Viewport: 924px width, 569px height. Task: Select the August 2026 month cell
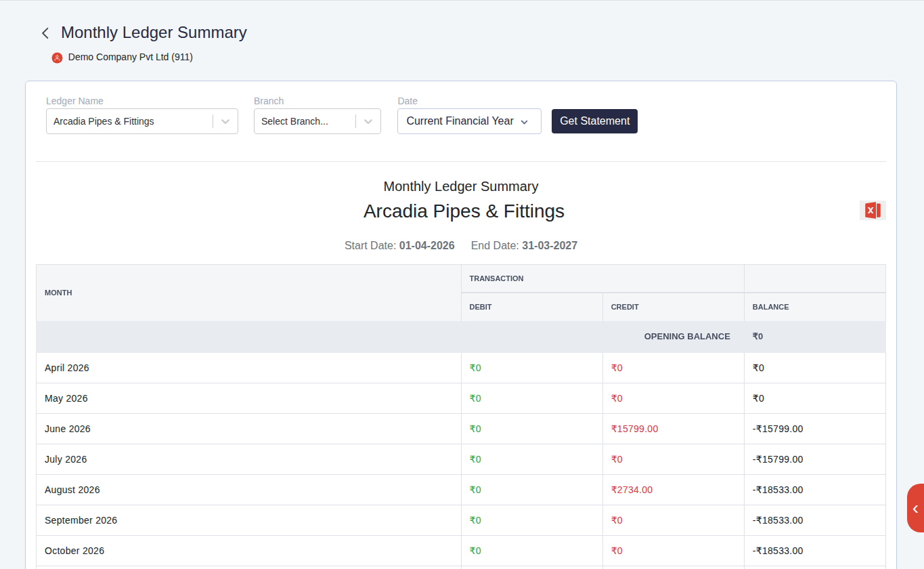pos(248,490)
